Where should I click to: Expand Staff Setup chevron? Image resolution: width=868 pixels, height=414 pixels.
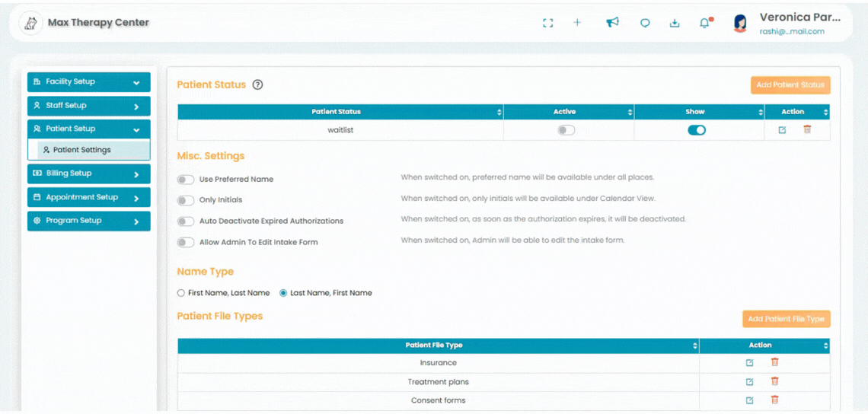click(137, 107)
